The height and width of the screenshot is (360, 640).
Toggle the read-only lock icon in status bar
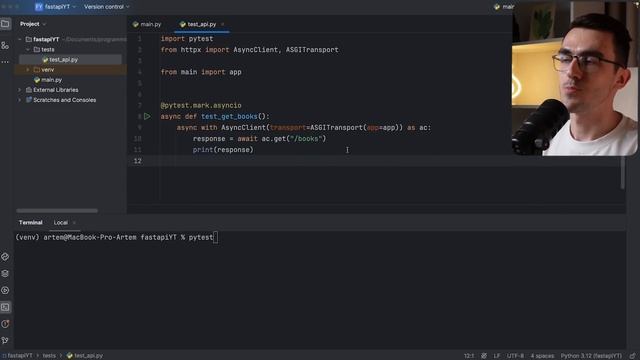pos(632,356)
